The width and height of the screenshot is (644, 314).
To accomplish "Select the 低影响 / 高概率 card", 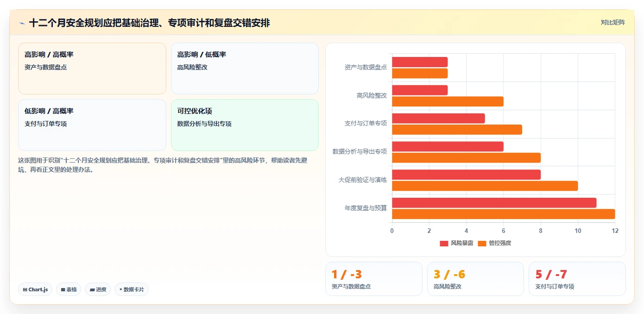I will (x=92, y=125).
